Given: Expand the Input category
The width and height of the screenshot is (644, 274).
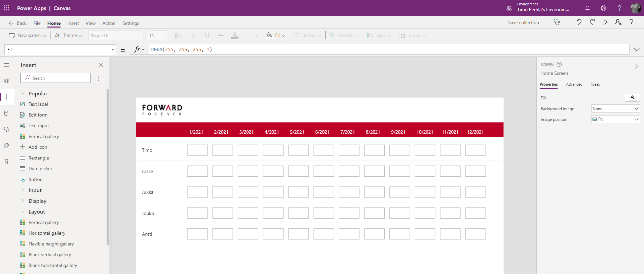Looking at the screenshot, I should (23, 190).
